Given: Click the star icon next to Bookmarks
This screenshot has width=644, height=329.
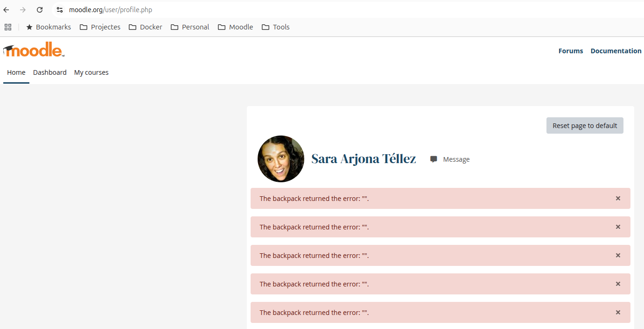Looking at the screenshot, I should pyautogui.click(x=29, y=27).
